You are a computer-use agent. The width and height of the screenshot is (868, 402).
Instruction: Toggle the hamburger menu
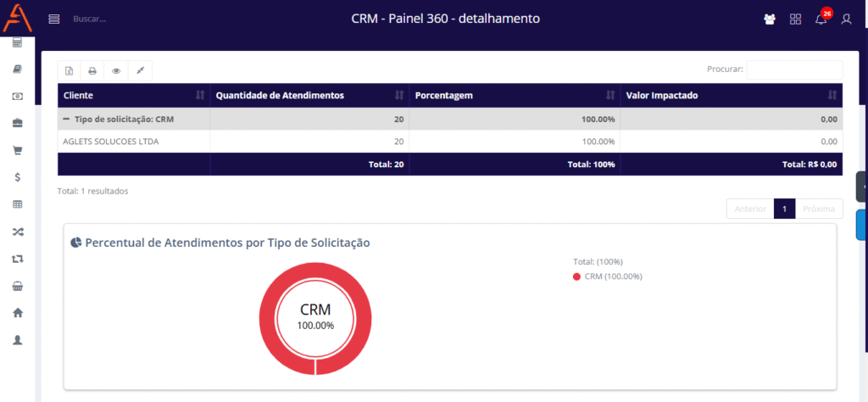click(54, 19)
